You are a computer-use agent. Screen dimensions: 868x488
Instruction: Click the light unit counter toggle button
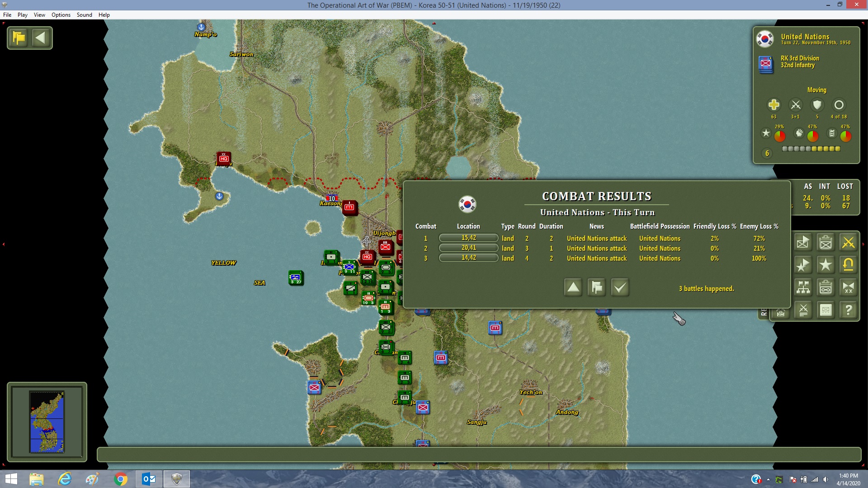click(x=826, y=310)
